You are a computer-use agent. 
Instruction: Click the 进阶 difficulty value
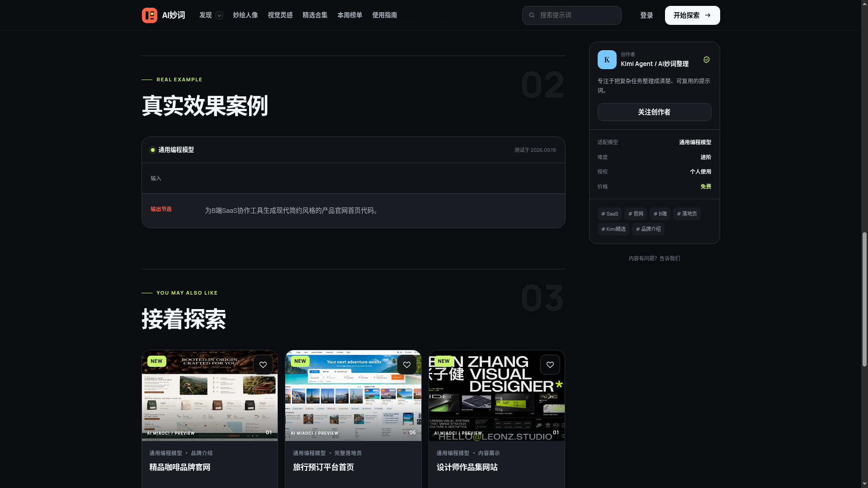tap(706, 157)
